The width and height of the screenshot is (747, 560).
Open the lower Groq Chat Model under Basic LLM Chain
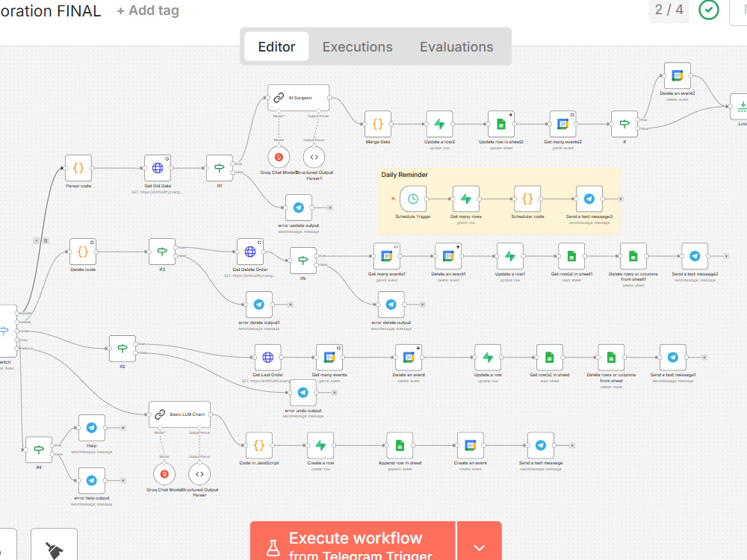(x=164, y=474)
